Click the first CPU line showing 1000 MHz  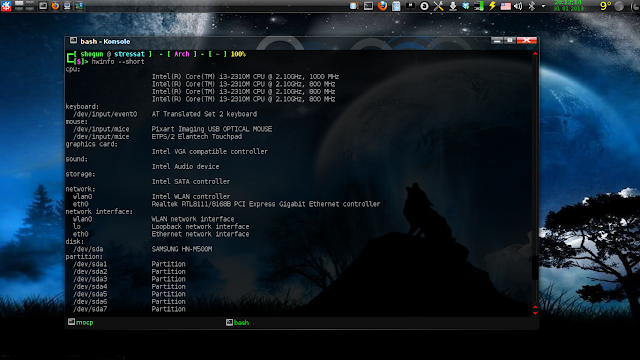point(245,76)
